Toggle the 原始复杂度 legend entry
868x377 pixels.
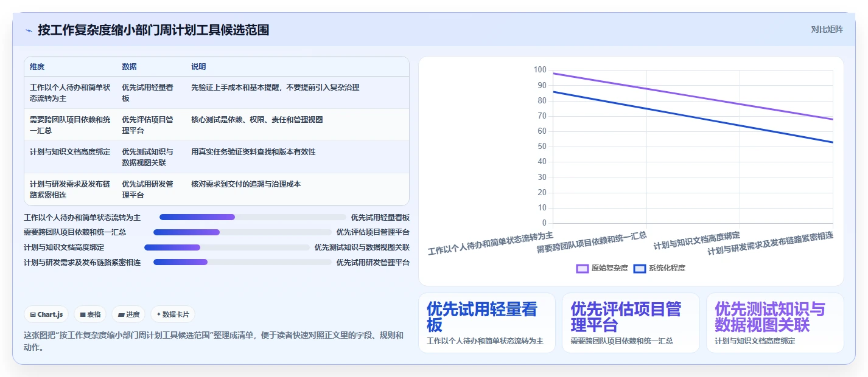[x=602, y=268]
